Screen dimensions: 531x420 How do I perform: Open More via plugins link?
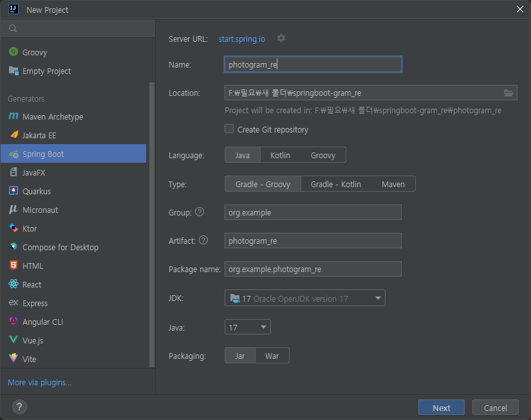click(x=39, y=382)
